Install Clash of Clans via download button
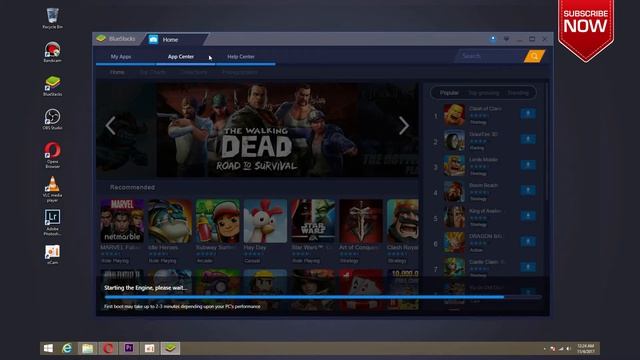 pyautogui.click(x=528, y=113)
